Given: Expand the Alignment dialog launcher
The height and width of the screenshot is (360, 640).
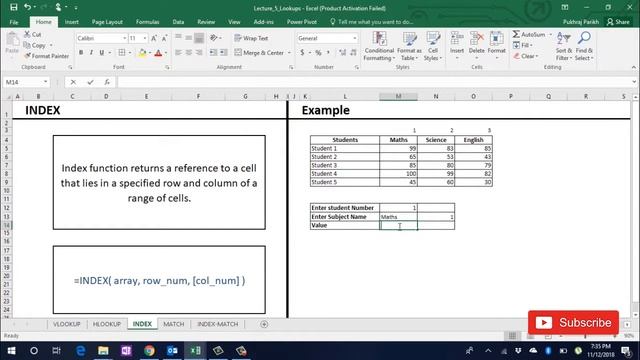Looking at the screenshot, I should pos(291,67).
